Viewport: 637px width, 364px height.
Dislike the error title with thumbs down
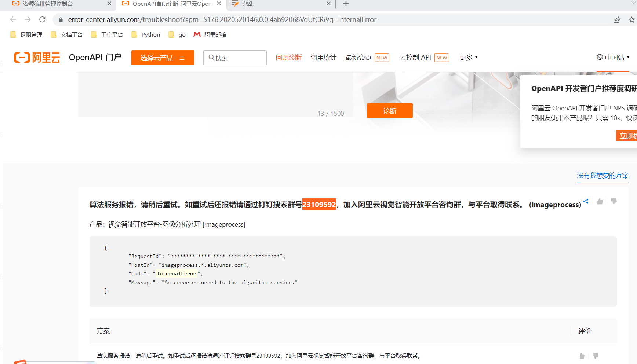(x=614, y=201)
